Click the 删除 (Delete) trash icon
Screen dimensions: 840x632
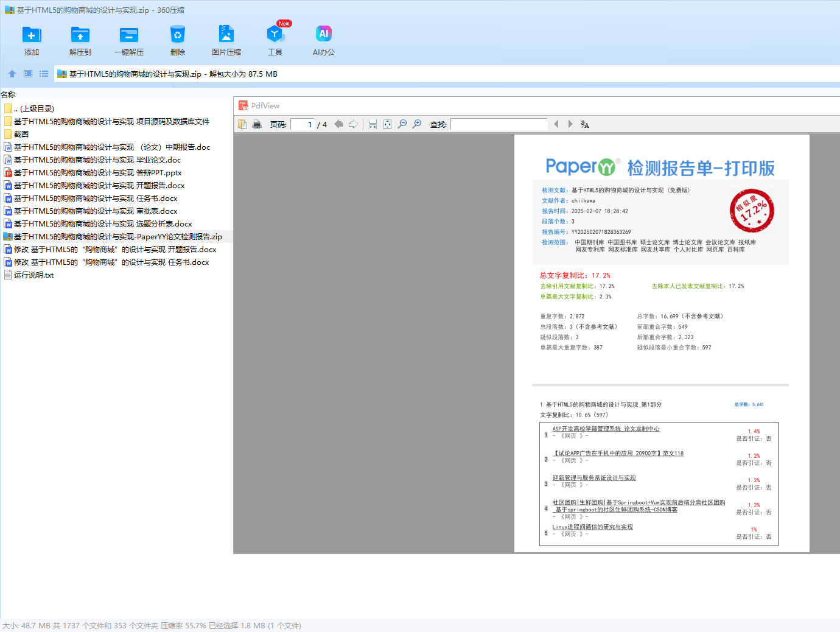pos(178,35)
